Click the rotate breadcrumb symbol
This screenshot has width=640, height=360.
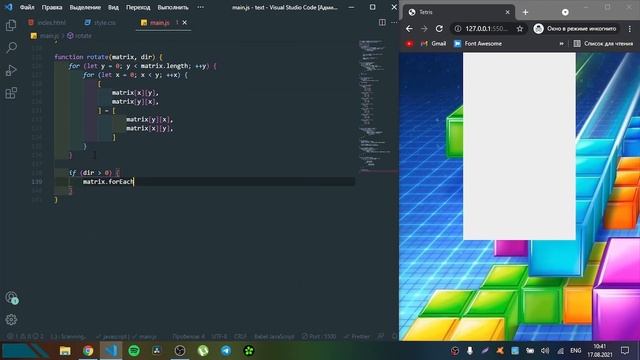point(79,36)
